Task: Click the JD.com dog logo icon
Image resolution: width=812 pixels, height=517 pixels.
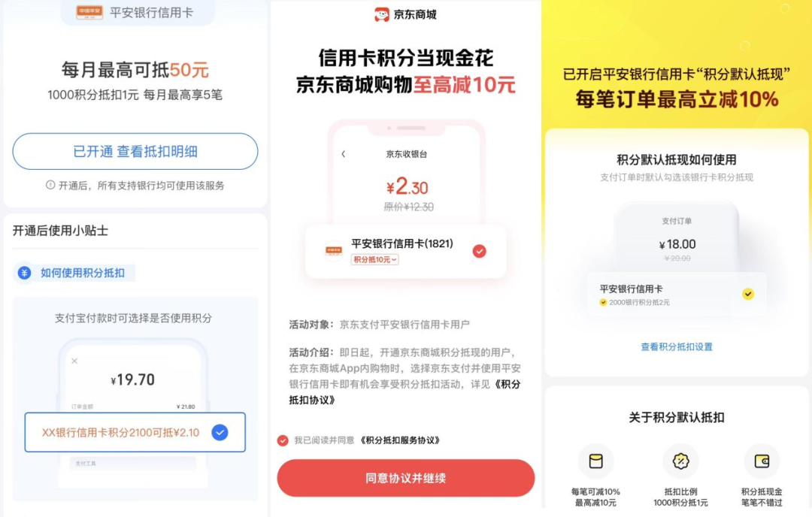Action: [382, 14]
